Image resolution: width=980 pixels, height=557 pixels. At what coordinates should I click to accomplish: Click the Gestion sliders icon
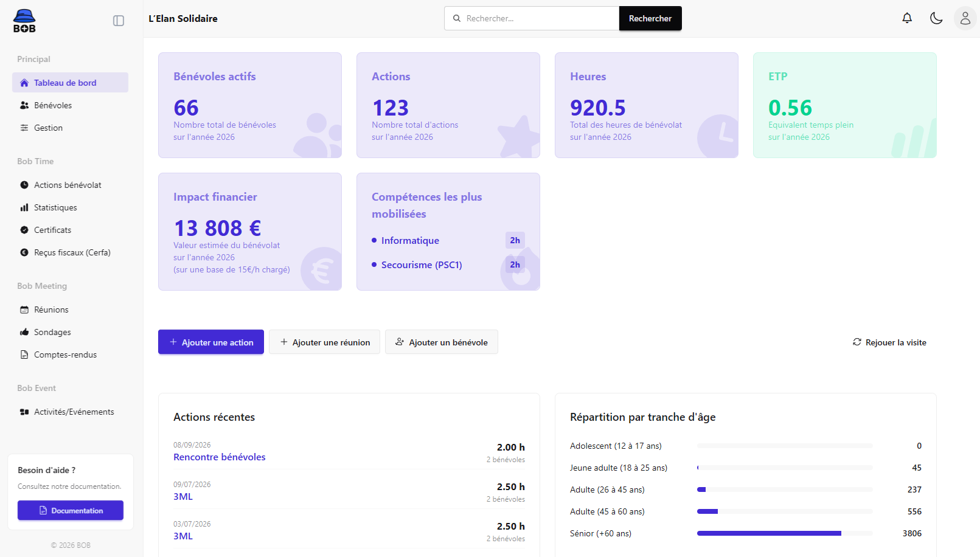coord(24,128)
